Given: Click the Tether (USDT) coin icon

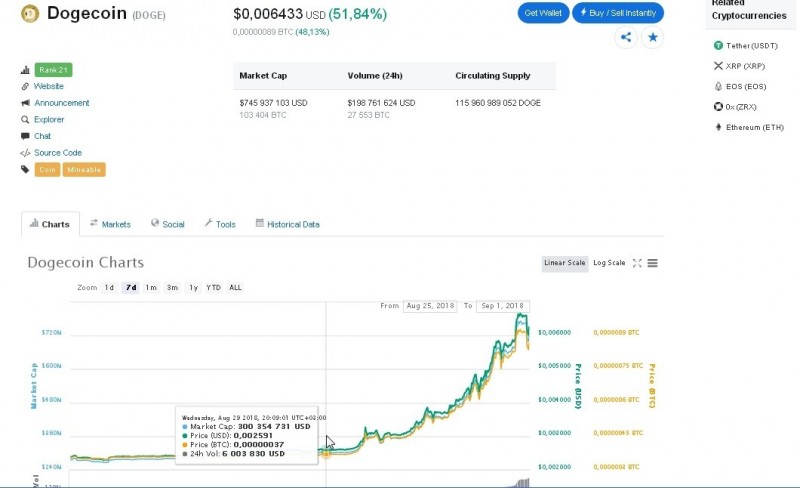Looking at the screenshot, I should [718, 45].
